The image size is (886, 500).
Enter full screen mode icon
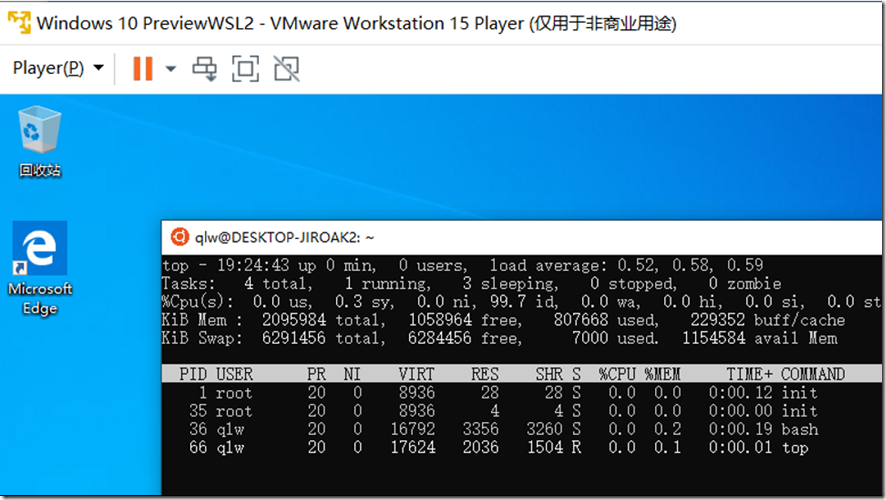[245, 69]
